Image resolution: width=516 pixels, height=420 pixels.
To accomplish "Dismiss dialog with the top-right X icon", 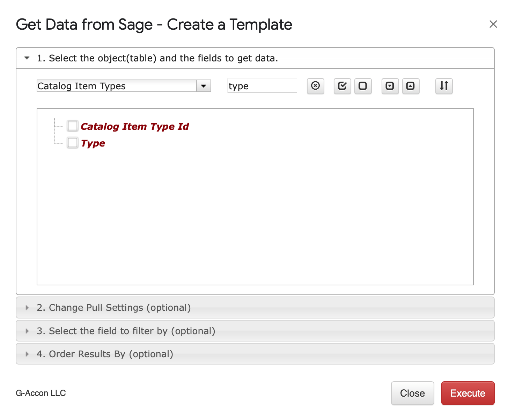I will pyautogui.click(x=493, y=24).
